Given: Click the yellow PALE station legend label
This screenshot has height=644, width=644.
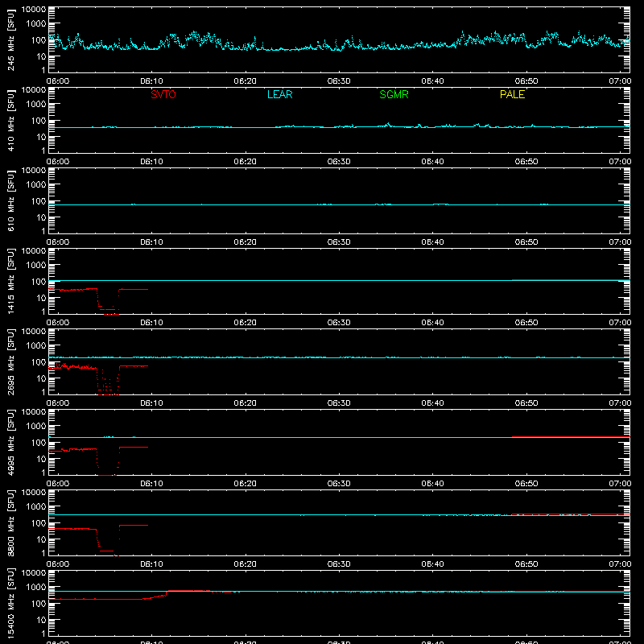Looking at the screenshot, I should [x=512, y=94].
